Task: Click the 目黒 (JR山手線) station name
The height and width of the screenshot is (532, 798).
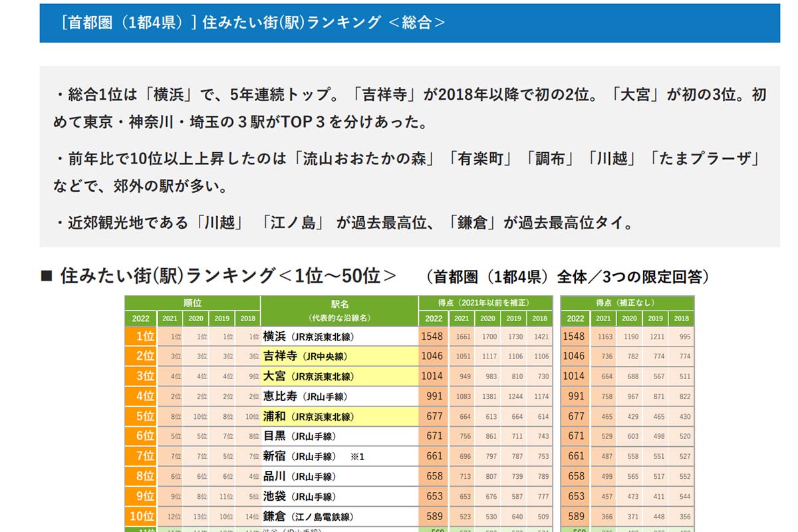Action: pos(299,436)
